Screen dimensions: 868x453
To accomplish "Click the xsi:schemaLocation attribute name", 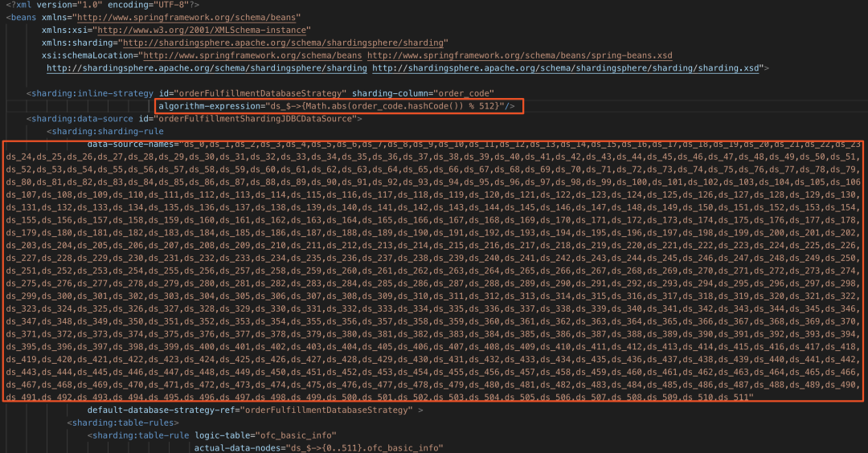I will click(x=90, y=55).
